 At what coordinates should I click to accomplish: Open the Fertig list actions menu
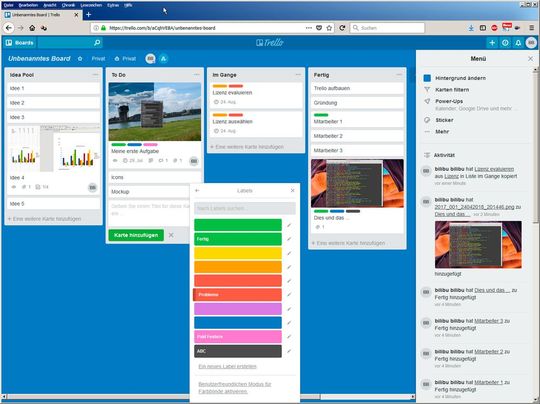click(x=399, y=74)
